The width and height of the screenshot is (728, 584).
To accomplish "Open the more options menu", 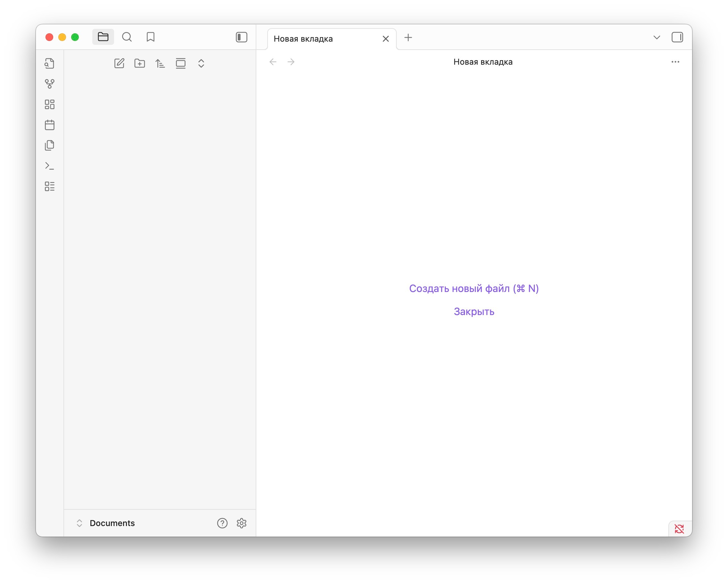I will 675,62.
